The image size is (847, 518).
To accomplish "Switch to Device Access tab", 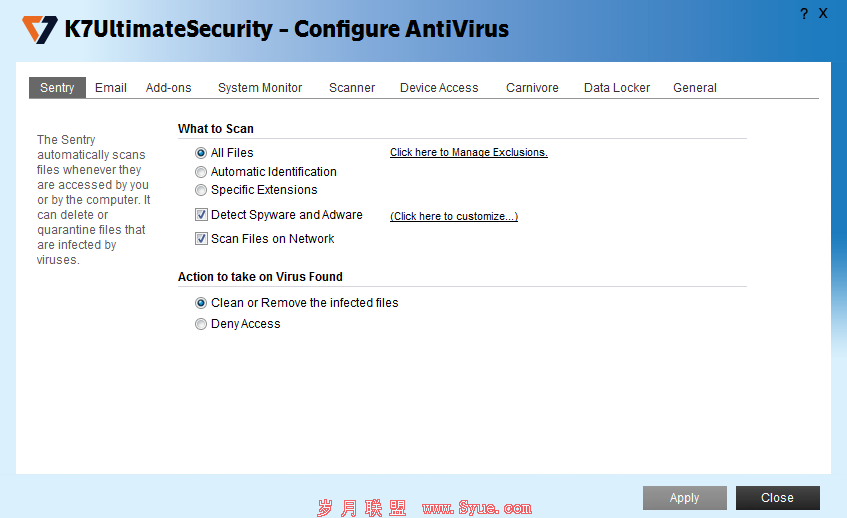I will coord(439,88).
